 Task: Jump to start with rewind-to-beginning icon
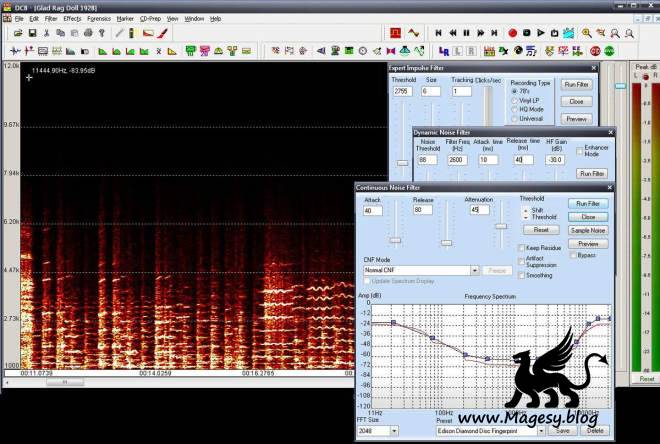(x=438, y=33)
